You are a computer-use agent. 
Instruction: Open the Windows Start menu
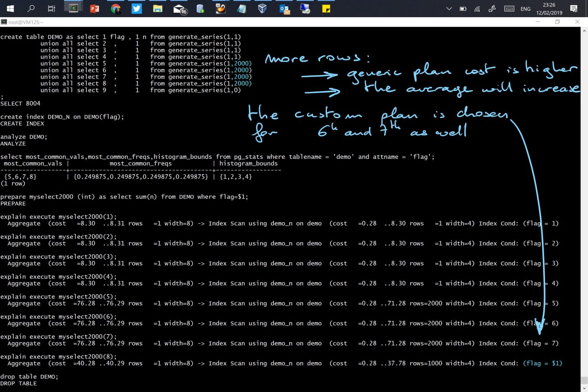click(x=10, y=8)
